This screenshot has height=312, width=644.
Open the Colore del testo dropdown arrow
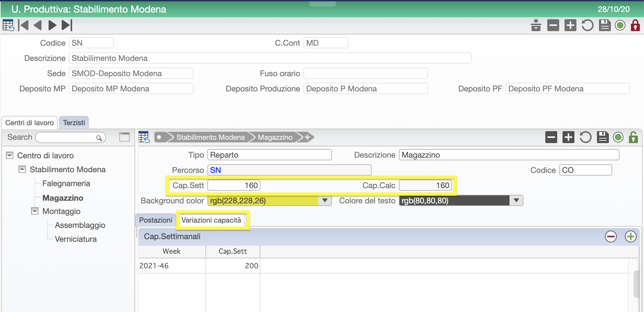516,200
